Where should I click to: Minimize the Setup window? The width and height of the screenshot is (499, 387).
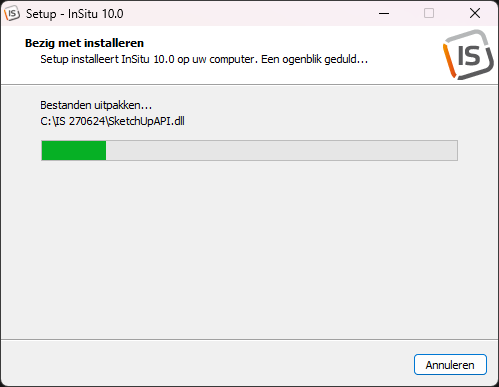pos(384,14)
